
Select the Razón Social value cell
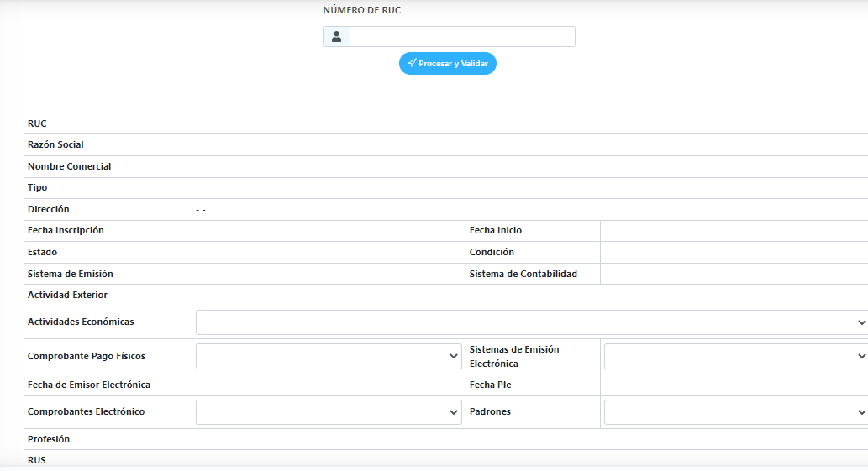point(529,145)
